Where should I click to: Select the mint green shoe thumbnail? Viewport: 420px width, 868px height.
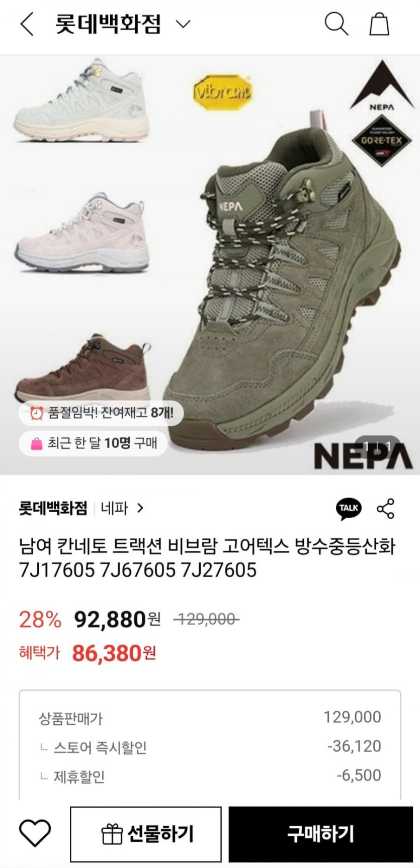[x=81, y=101]
